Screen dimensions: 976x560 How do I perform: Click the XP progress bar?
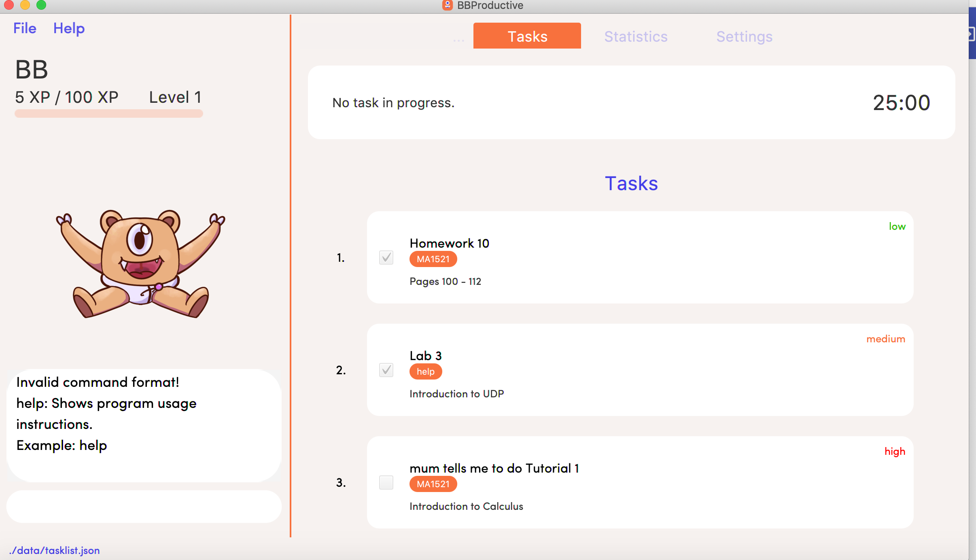tap(108, 114)
